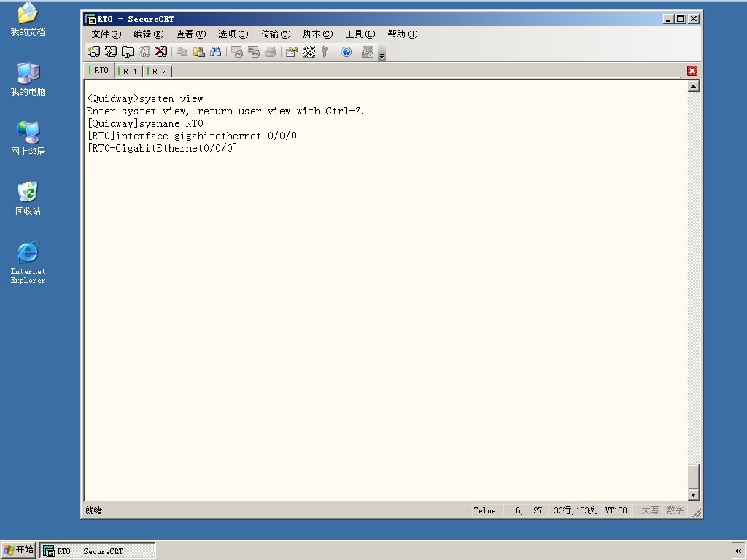Select the 网上邻居 desktop icon

28,139
